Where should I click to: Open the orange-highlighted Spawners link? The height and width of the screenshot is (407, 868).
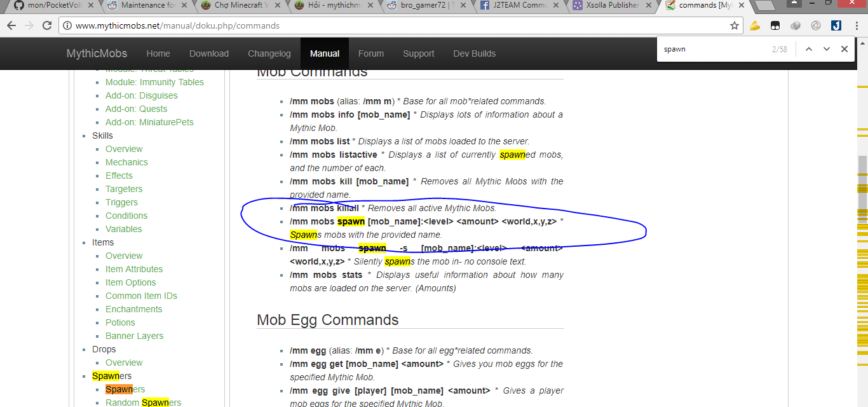(x=125, y=389)
